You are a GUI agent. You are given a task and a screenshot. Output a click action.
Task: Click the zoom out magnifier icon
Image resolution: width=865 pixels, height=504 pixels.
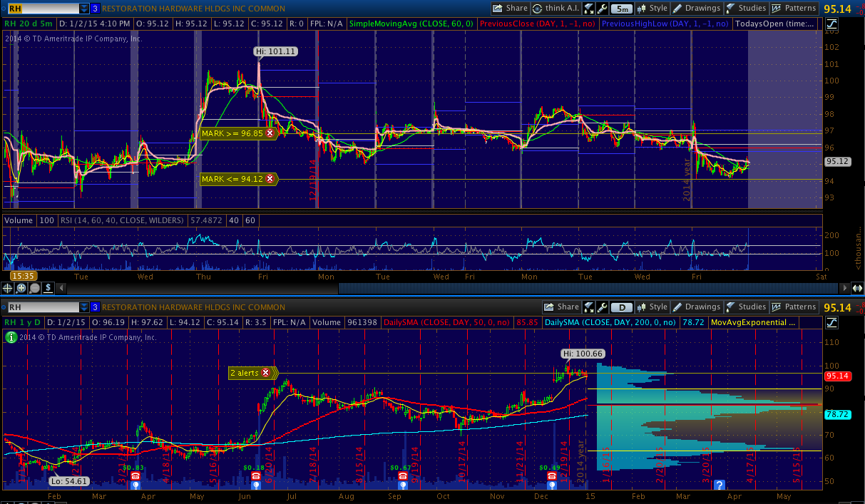34,289
